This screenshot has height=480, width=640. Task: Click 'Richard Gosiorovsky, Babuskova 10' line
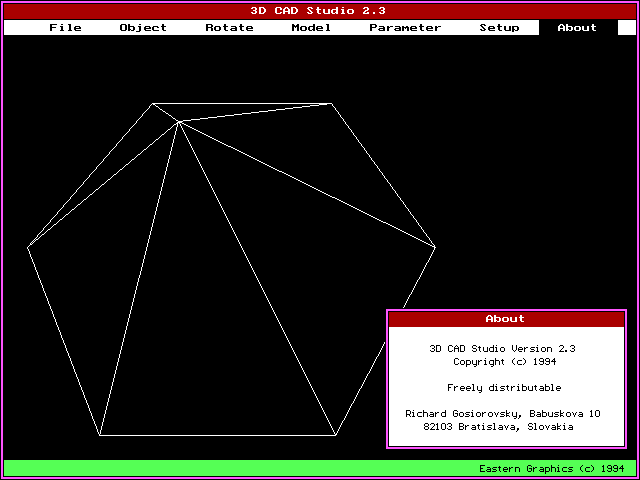tap(503, 414)
